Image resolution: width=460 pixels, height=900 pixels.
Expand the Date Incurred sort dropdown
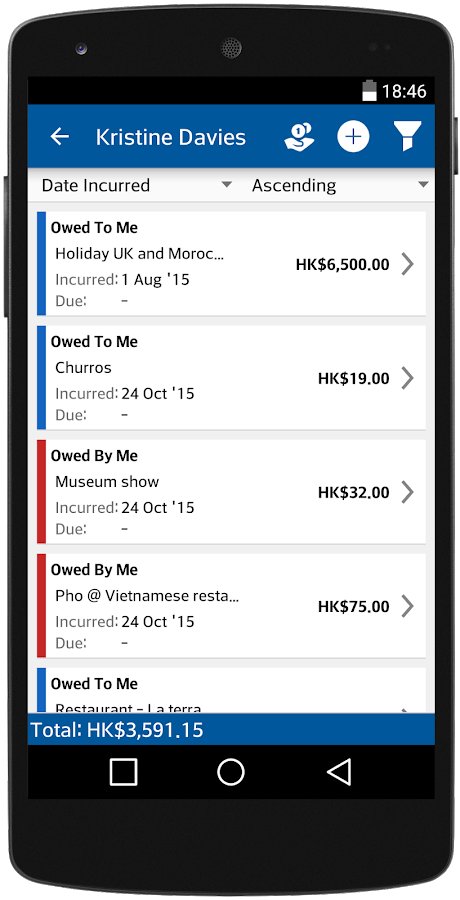pos(137,185)
